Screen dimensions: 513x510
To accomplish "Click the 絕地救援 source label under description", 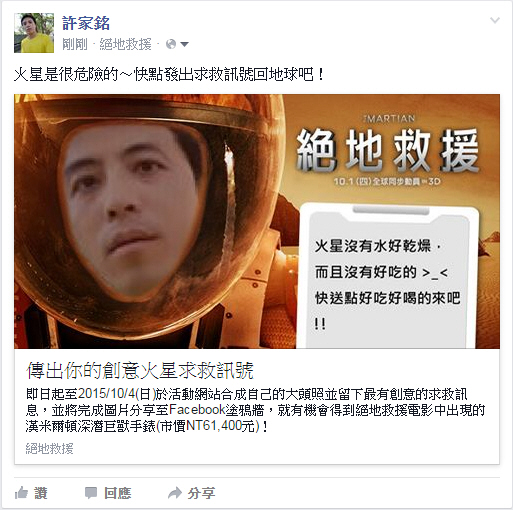I will pos(49,449).
